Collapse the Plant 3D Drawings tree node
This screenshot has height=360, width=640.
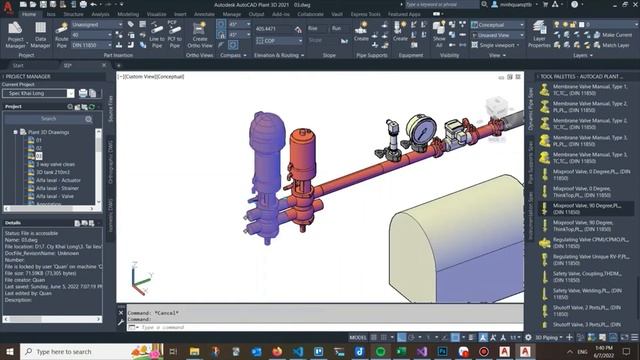click(16, 132)
